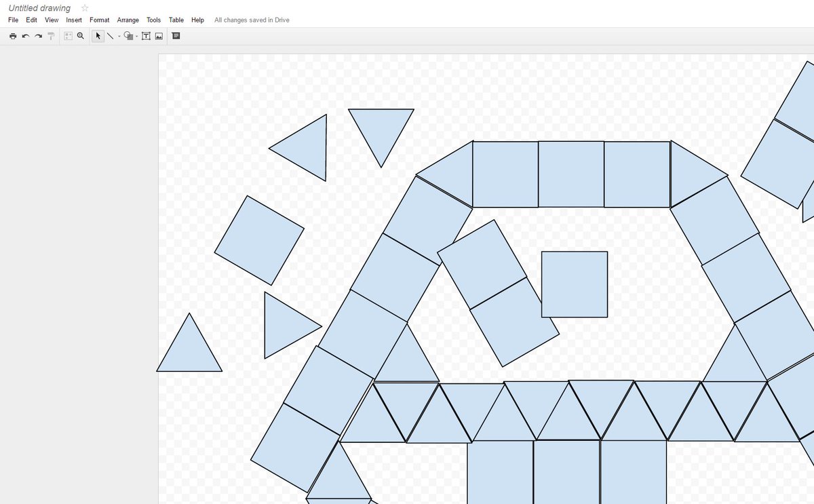This screenshot has width=814, height=504.
Task: Open the Insert menu
Action: (x=74, y=20)
